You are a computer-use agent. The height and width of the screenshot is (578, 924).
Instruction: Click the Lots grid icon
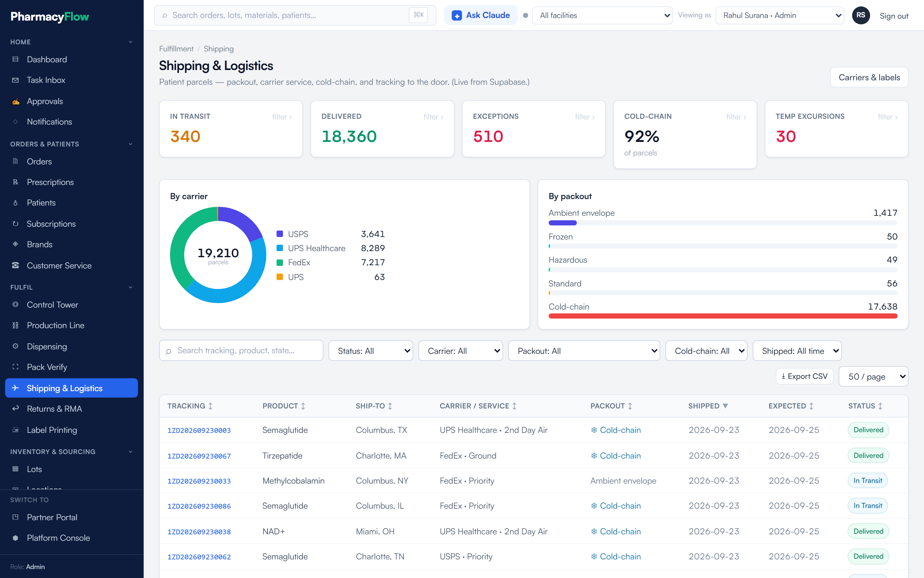(x=15, y=469)
